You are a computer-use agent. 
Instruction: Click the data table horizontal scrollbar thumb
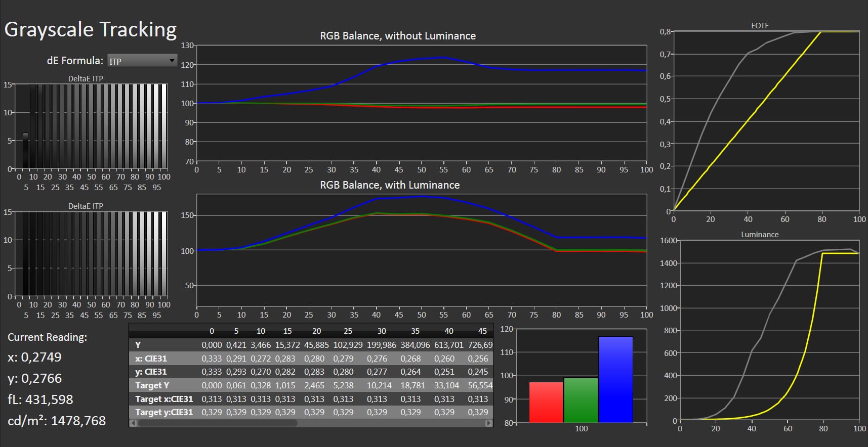[218, 423]
